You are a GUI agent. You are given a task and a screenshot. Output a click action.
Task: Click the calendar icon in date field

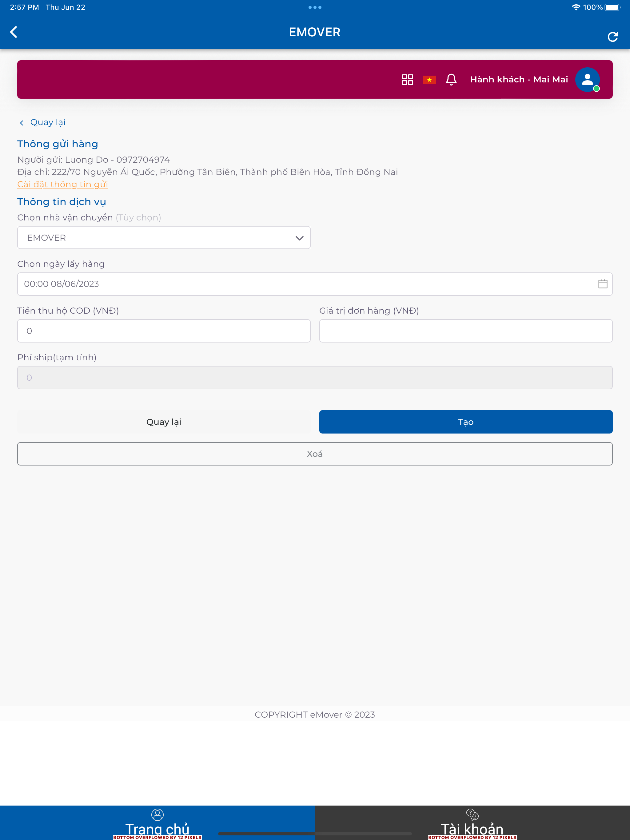pos(603,284)
